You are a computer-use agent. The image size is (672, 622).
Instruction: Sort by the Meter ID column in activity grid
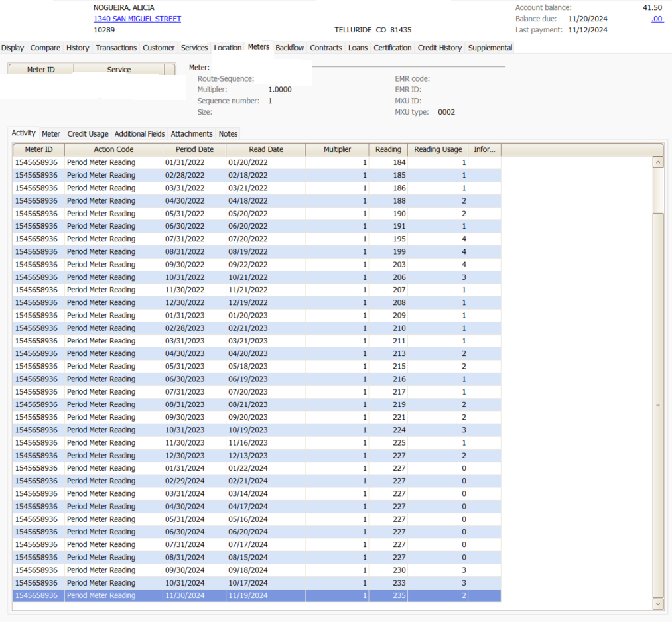[38, 149]
